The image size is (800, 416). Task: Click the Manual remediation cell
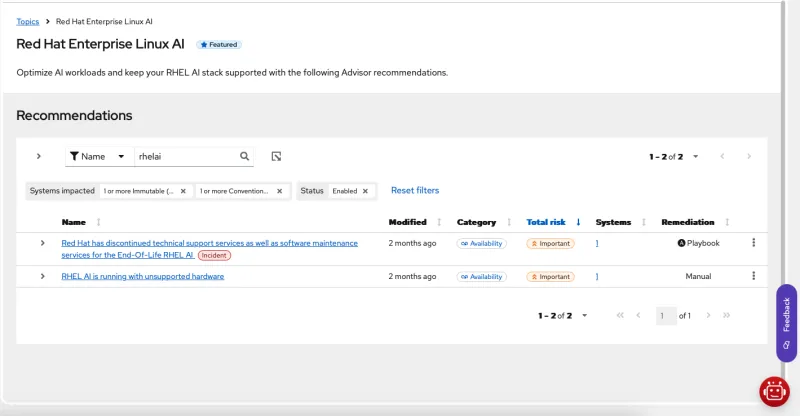click(x=698, y=276)
